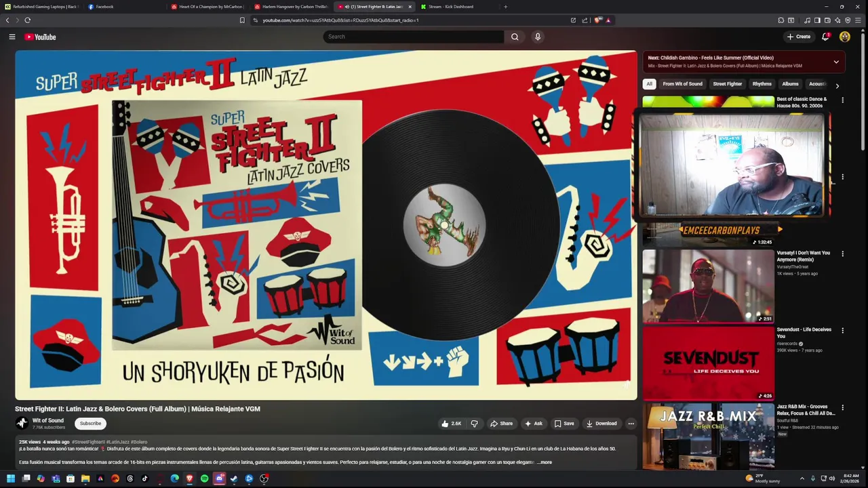Open Wit of Sound channel avatar
868x488 pixels.
click(22, 423)
